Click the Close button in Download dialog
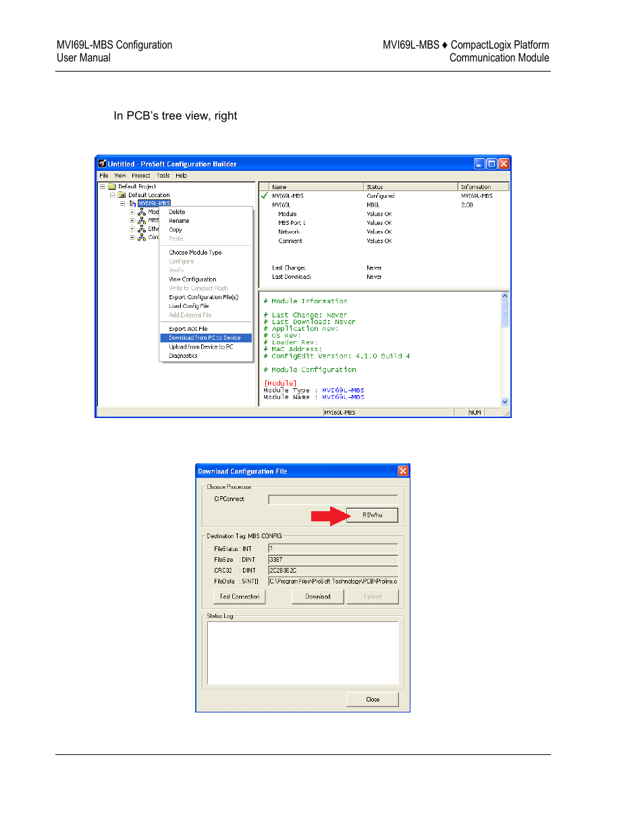 tap(373, 700)
